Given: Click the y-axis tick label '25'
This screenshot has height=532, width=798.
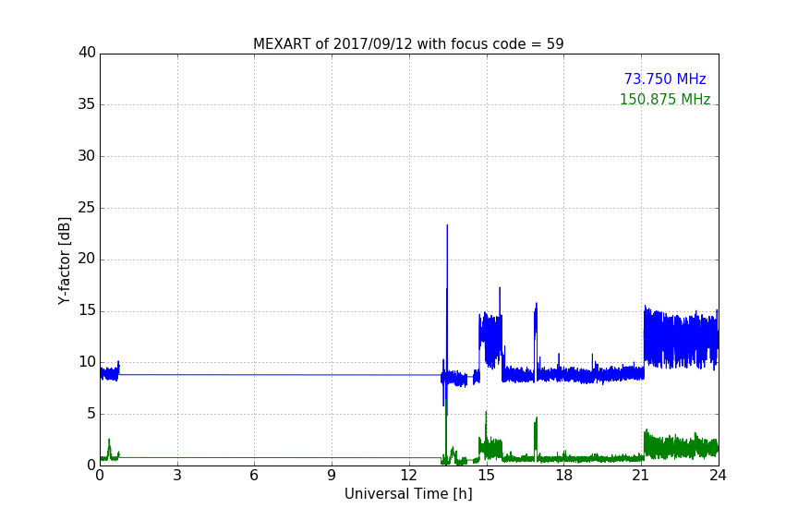Looking at the screenshot, I should (x=87, y=208).
